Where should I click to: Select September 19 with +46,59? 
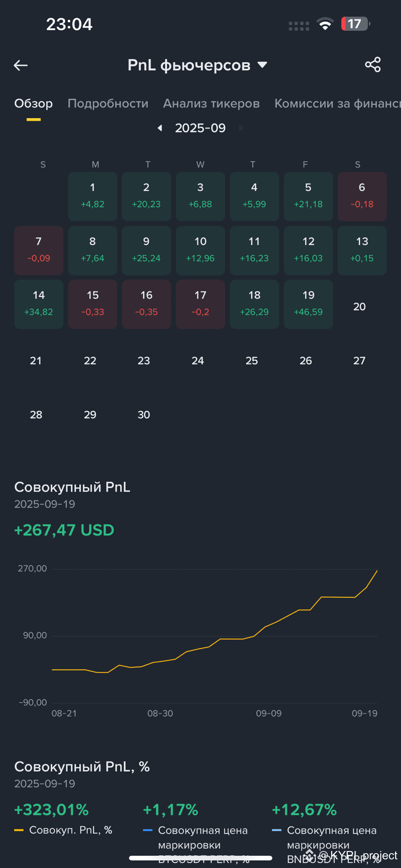point(308,304)
